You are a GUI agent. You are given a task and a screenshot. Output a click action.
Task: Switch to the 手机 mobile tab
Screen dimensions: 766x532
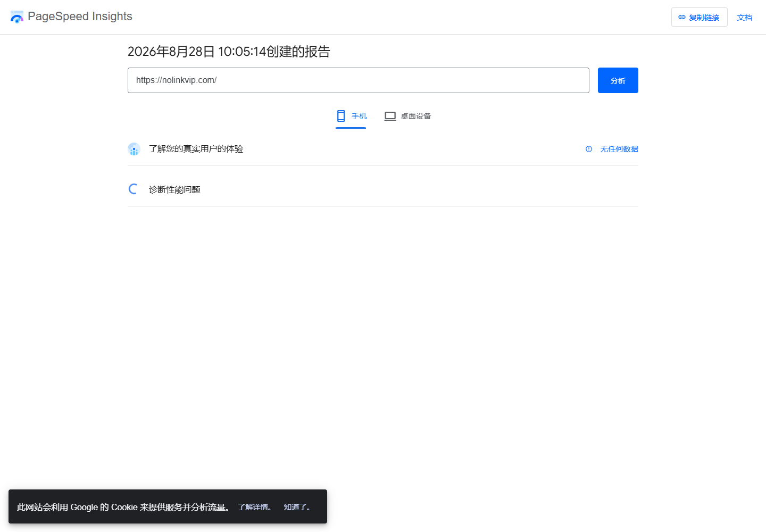pyautogui.click(x=351, y=116)
